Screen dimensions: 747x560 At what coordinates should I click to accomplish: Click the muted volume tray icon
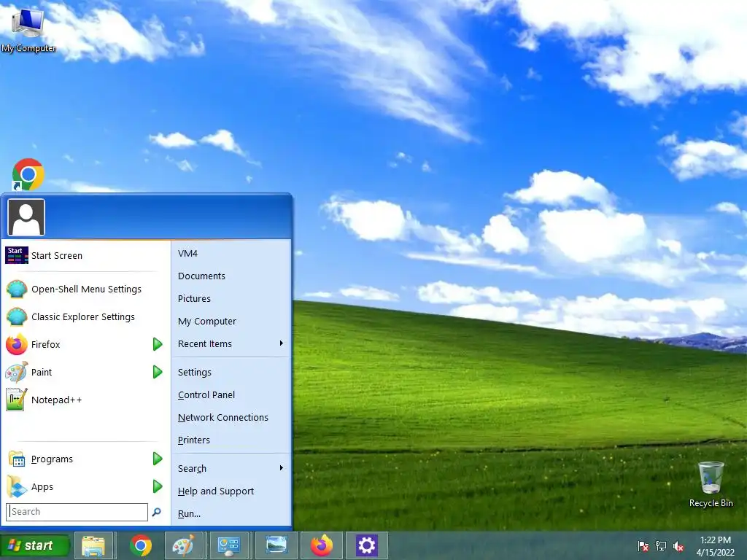click(678, 546)
